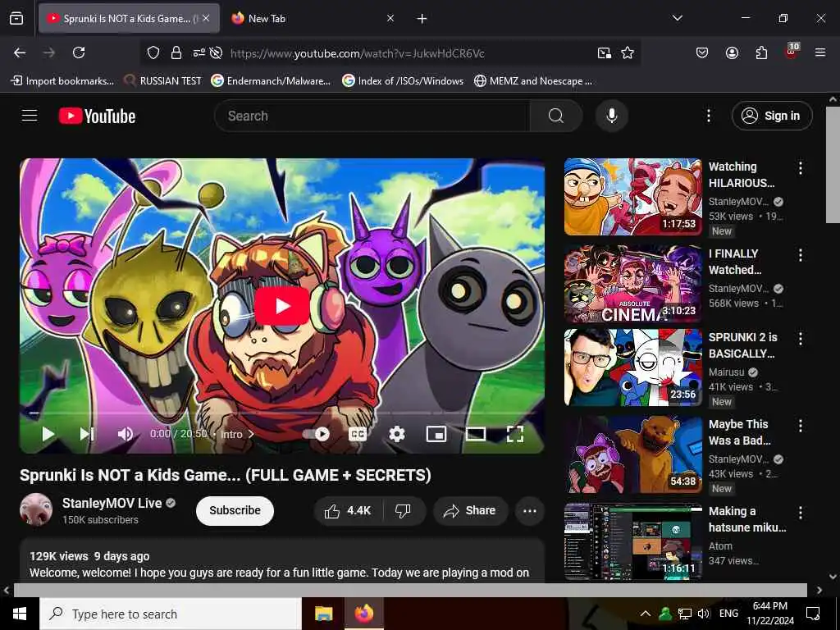Enable miniplayer mode
The height and width of the screenshot is (630, 840).
436,434
